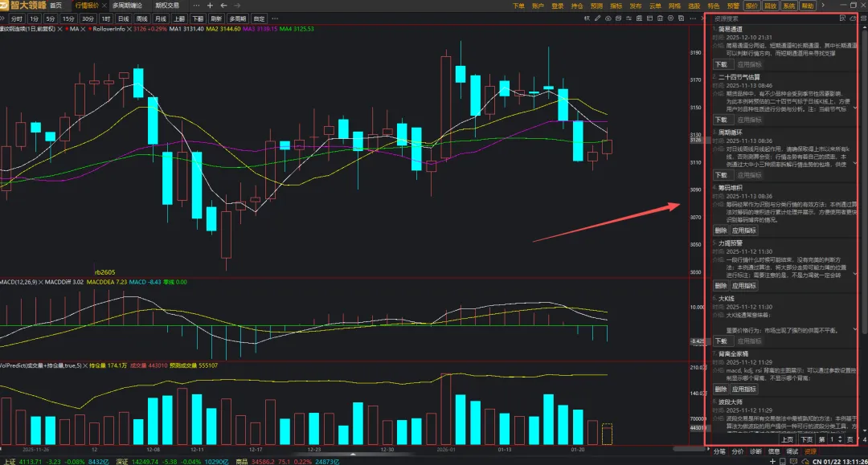Switch to the 多周期缠论 tab
Image resolution: width=868 pixels, height=465 pixels.
(127, 6)
